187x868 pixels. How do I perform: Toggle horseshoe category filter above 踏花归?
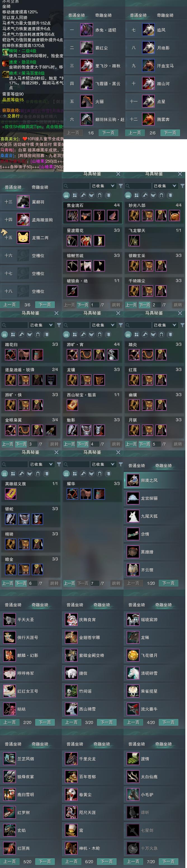click(38, 334)
